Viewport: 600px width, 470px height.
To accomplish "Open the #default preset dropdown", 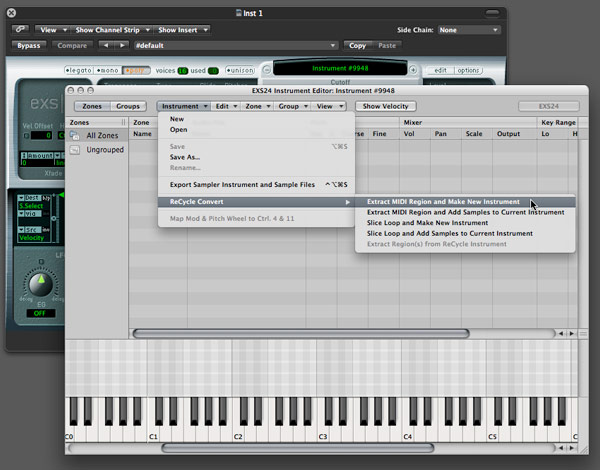I will coord(236,45).
